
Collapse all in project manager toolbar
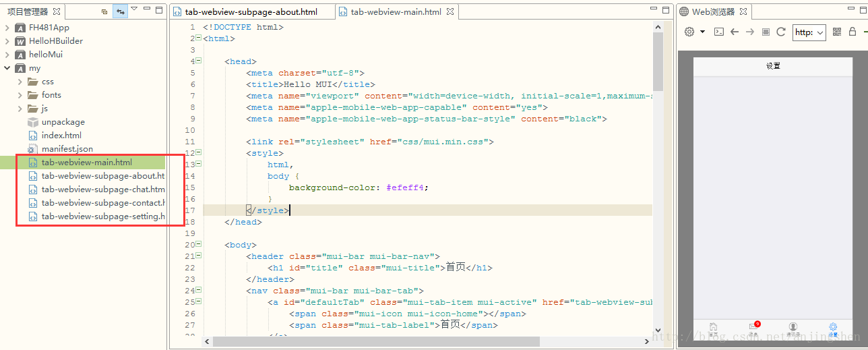click(104, 11)
